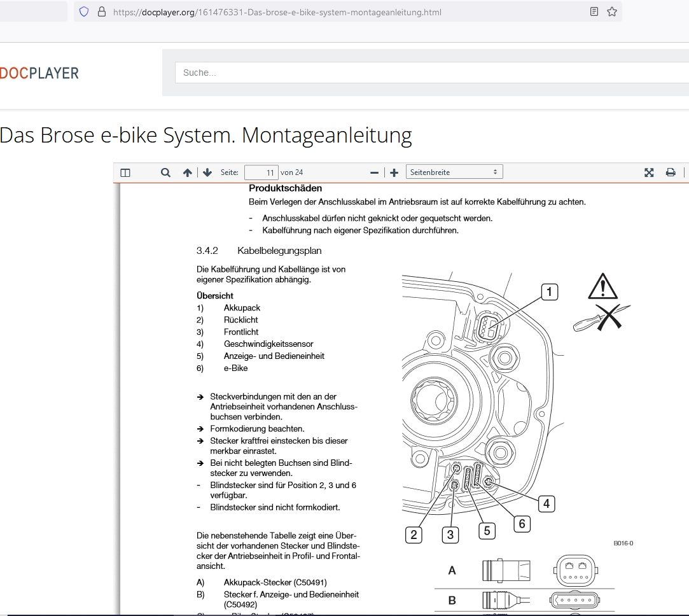
Task: Open the DOCPLAYER logo homepage link
Action: (39, 73)
